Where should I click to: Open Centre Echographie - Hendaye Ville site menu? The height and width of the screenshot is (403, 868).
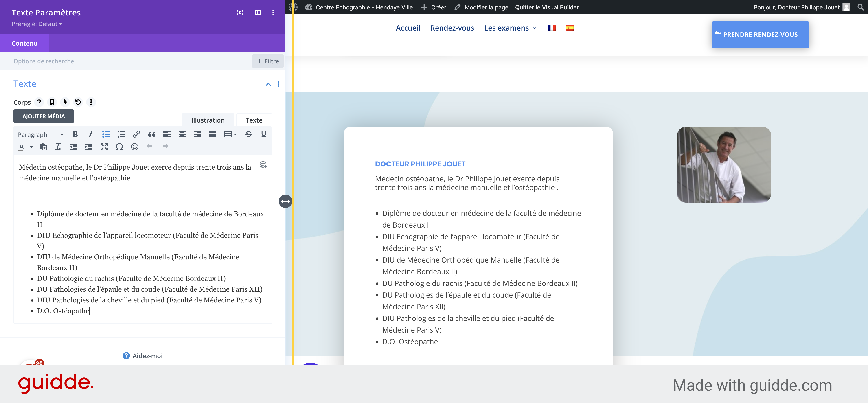click(359, 7)
